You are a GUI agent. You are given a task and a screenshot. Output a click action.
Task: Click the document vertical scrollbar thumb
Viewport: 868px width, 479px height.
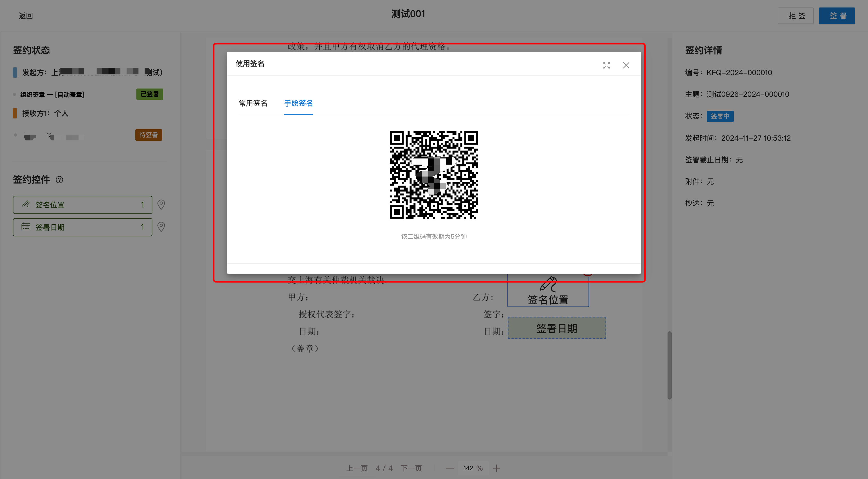pyautogui.click(x=669, y=365)
